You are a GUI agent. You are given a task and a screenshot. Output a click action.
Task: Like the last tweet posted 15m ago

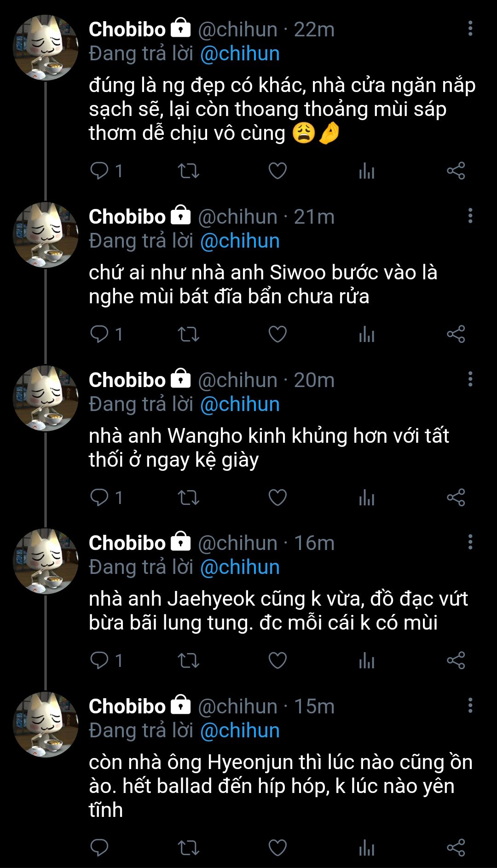(x=277, y=847)
